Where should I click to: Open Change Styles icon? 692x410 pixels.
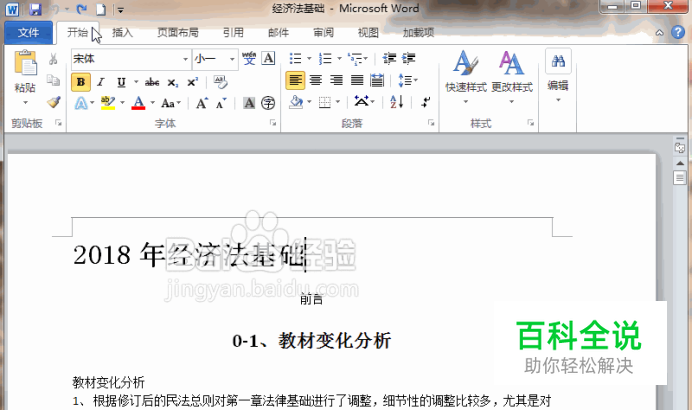[x=511, y=63]
